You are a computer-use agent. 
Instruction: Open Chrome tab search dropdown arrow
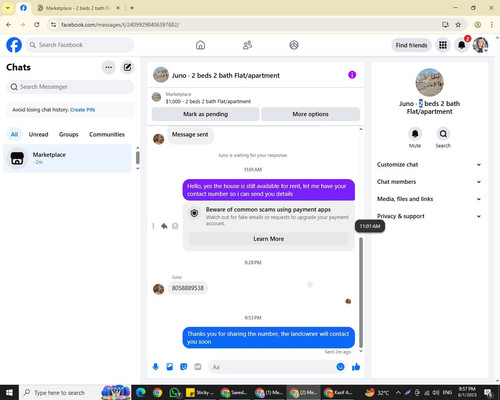pyautogui.click(x=8, y=8)
